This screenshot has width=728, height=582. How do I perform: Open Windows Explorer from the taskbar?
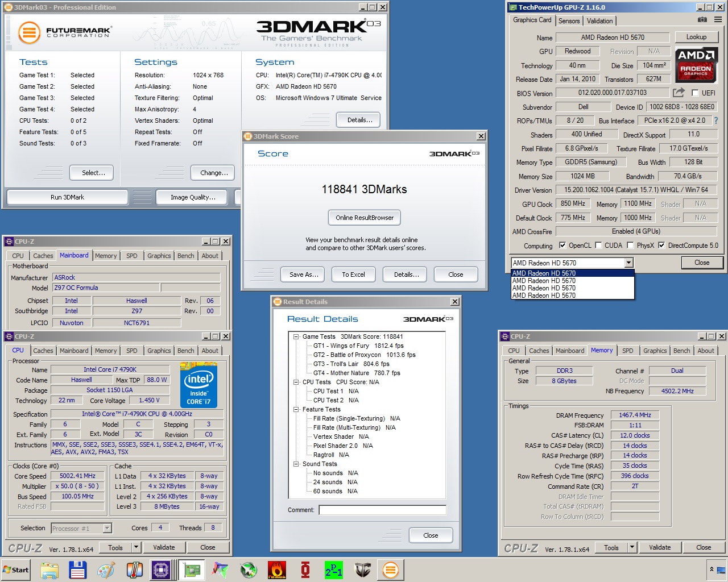click(49, 569)
